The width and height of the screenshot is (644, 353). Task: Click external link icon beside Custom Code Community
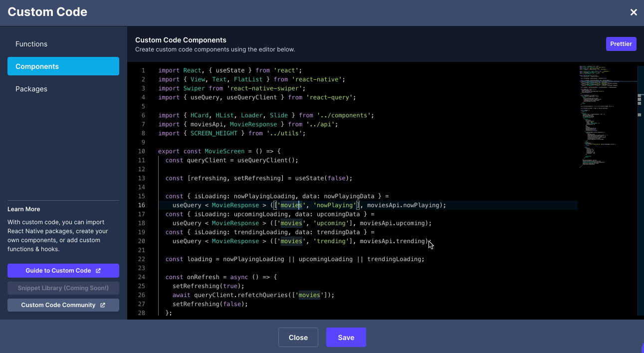click(103, 305)
